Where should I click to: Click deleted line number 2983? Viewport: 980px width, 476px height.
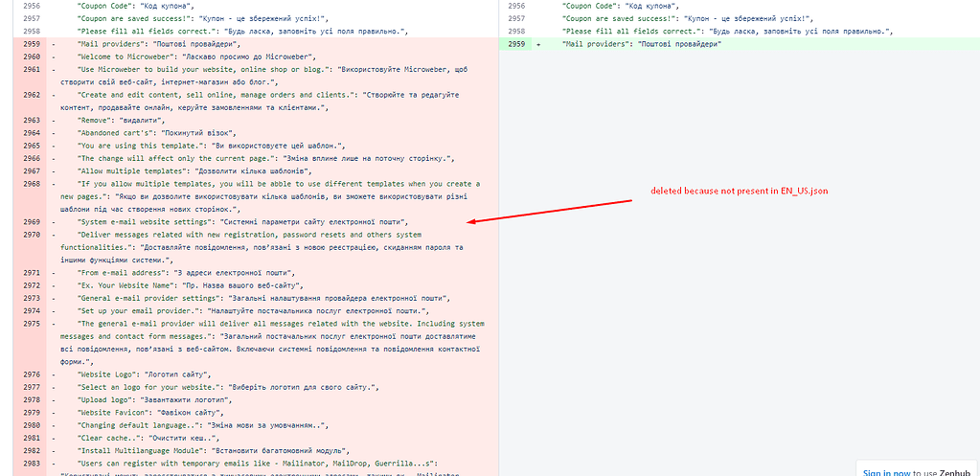(31, 462)
